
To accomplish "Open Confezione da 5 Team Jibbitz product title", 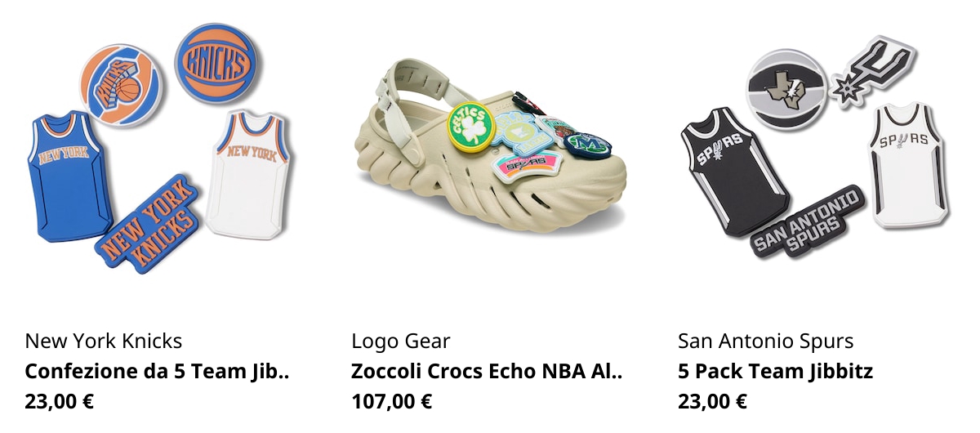I will coord(158,372).
